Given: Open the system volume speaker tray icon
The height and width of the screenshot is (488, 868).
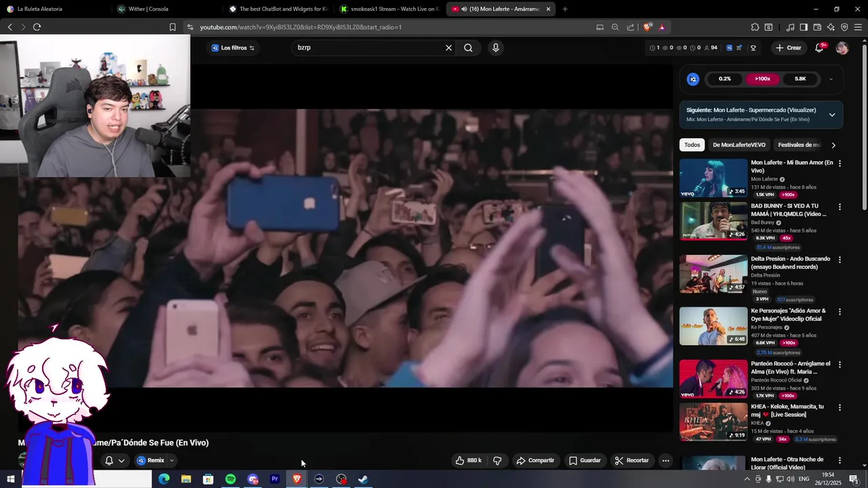Looking at the screenshot, I should (791, 479).
